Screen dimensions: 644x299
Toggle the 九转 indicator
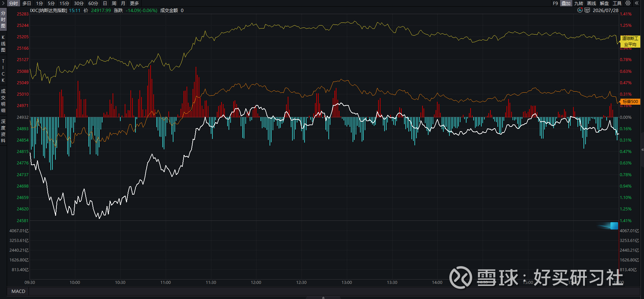pos(578,3)
